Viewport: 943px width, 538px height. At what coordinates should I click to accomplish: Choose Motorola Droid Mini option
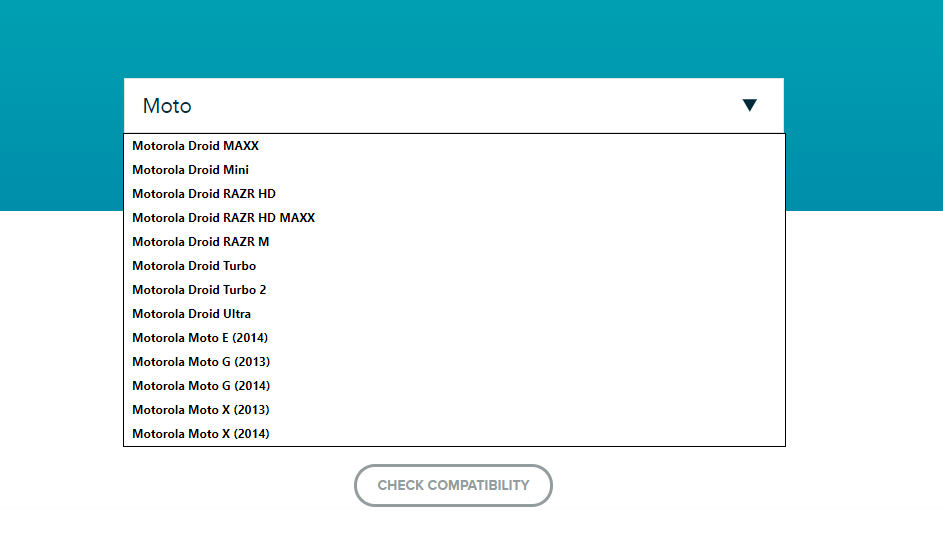pyautogui.click(x=454, y=170)
